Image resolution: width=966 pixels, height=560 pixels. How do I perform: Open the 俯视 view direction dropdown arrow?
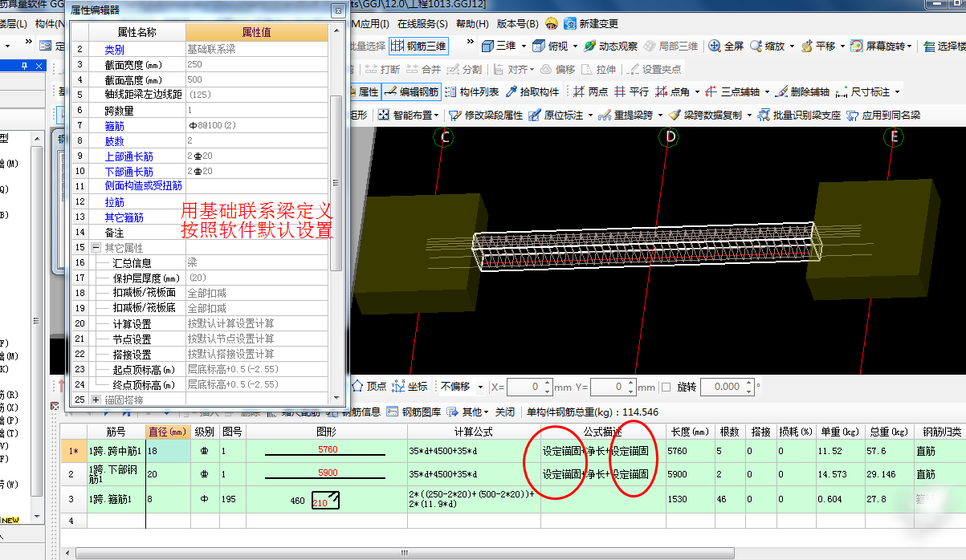click(x=574, y=47)
